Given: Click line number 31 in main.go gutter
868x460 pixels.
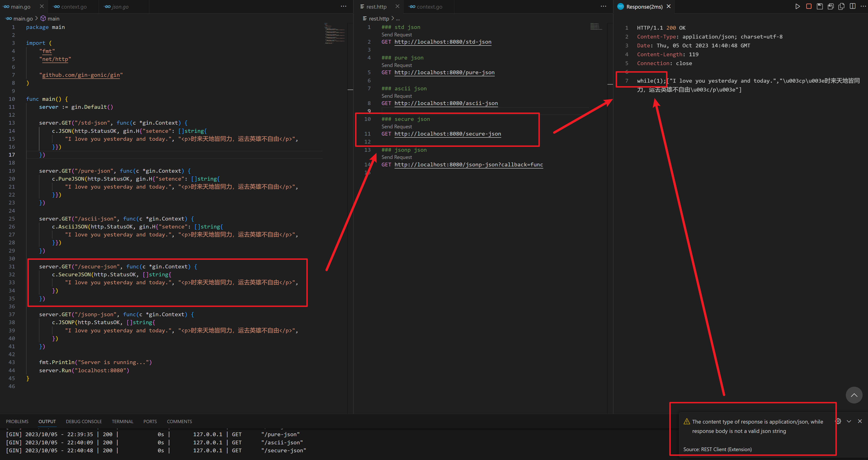Looking at the screenshot, I should [12, 267].
